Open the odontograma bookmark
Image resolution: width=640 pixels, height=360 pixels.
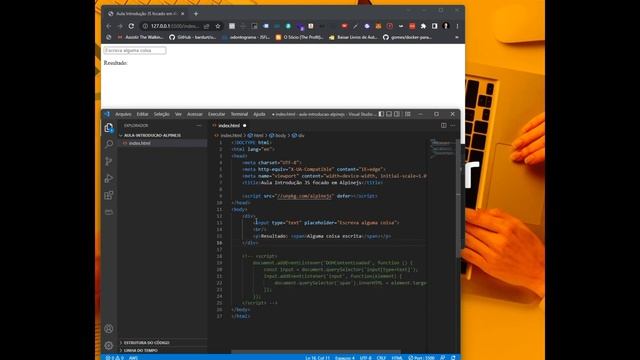(246, 37)
